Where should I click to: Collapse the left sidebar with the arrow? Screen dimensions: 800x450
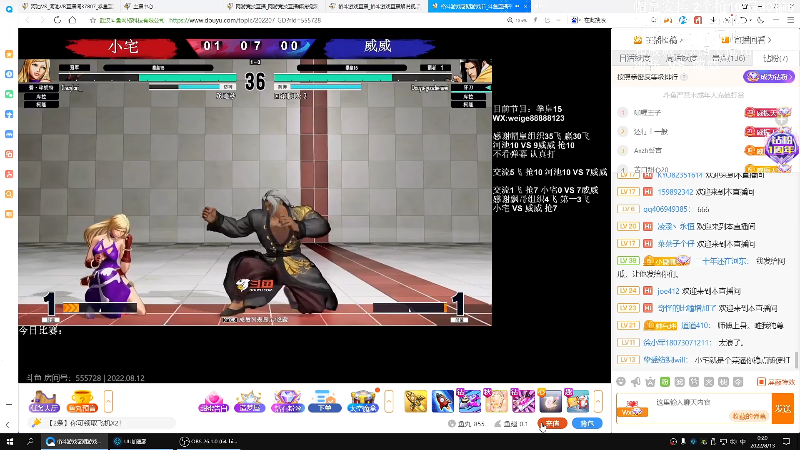click(8, 424)
